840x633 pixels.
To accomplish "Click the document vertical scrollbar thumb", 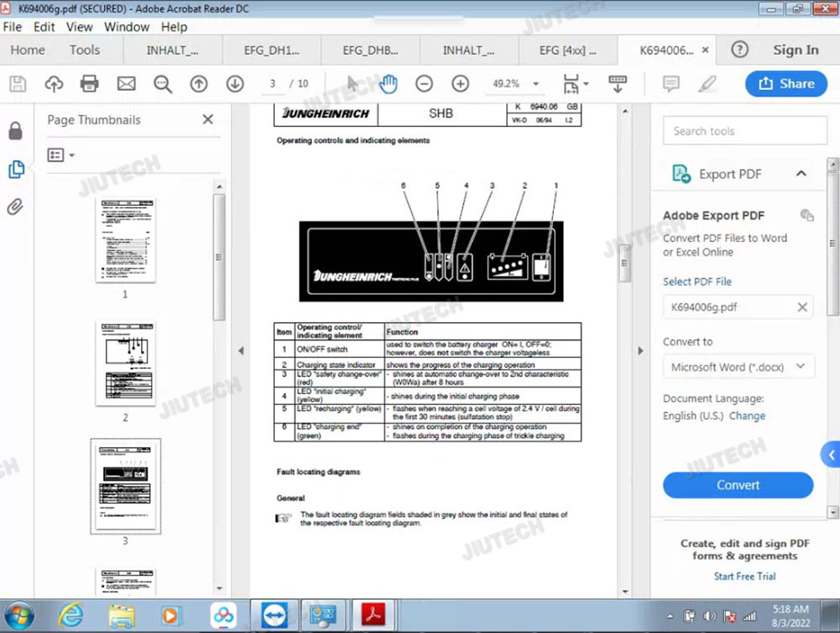I will pyautogui.click(x=625, y=263).
